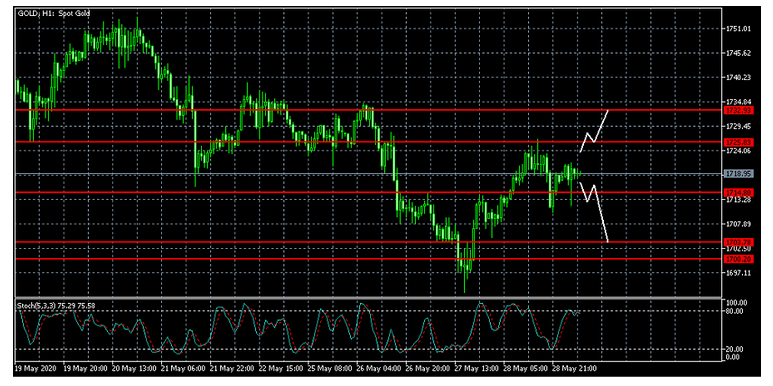Click the '19 May 2020' date label

pyautogui.click(x=35, y=369)
